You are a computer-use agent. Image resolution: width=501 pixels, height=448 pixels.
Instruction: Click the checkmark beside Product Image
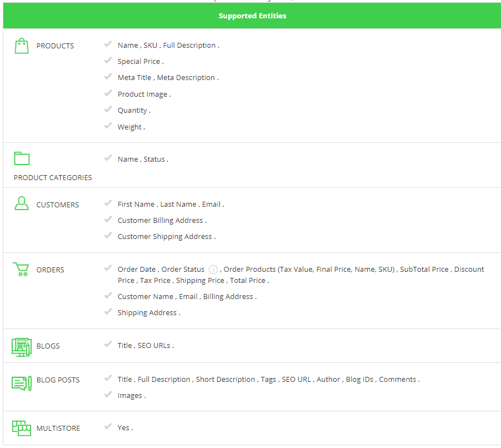click(108, 93)
